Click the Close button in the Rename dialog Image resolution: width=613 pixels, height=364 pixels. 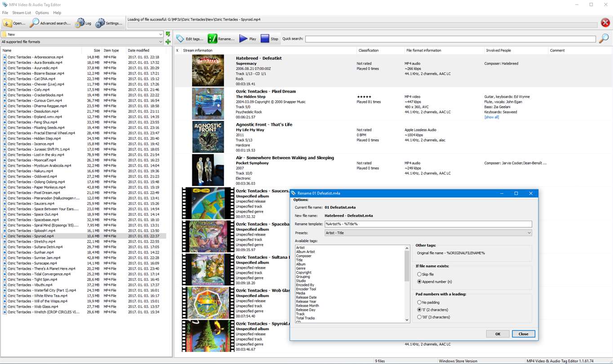[523, 334]
